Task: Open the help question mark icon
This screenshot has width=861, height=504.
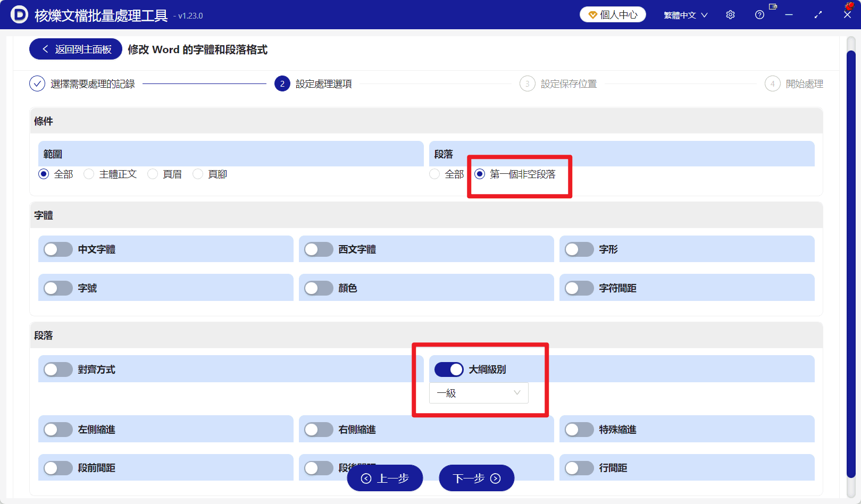Action: coord(759,15)
